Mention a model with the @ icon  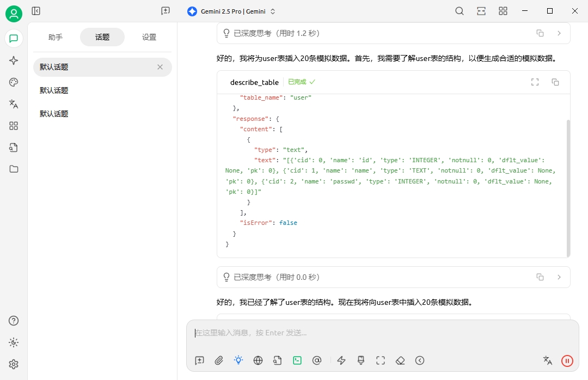click(317, 360)
